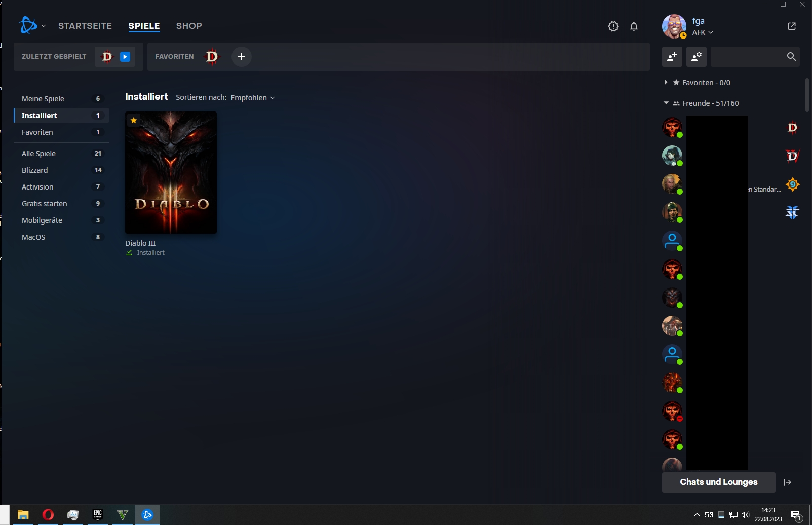
Task: Open the Battle.net logo menu
Action: pyautogui.click(x=28, y=25)
